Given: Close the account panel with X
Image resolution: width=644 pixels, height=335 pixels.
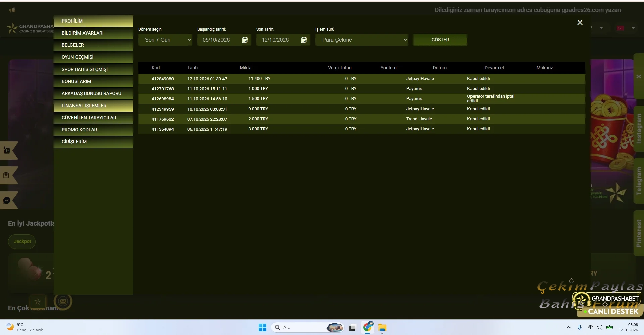Looking at the screenshot, I should tap(580, 22).
